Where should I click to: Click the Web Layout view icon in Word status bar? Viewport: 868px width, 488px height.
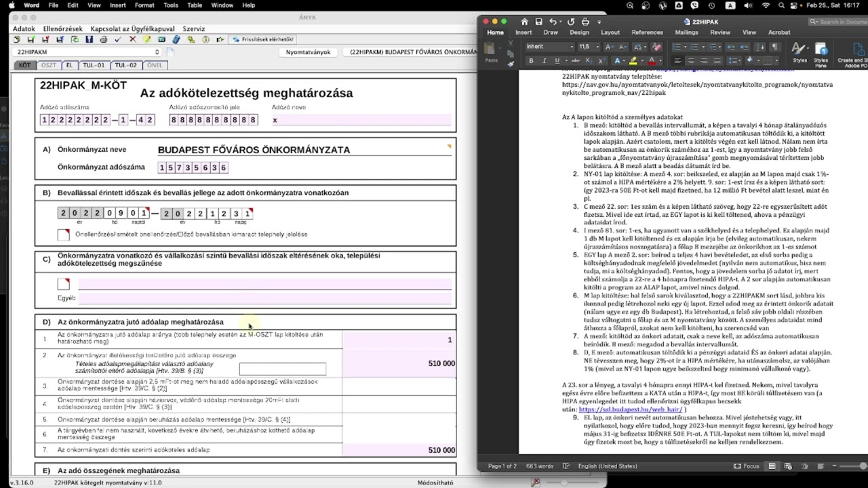(x=787, y=466)
